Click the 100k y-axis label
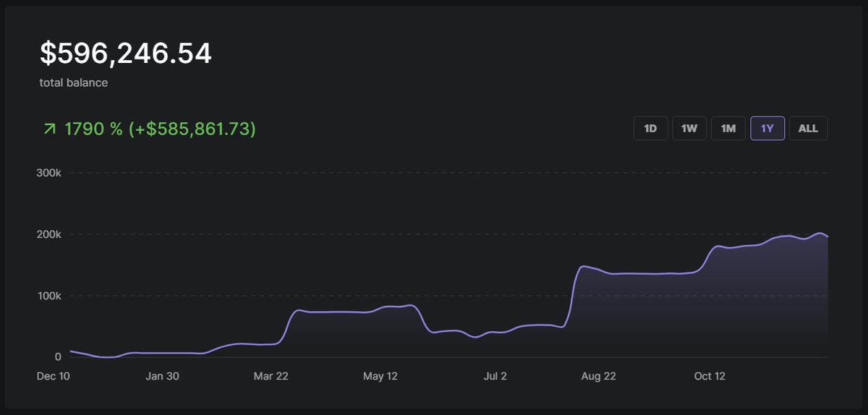This screenshot has height=415, width=868. pos(49,296)
